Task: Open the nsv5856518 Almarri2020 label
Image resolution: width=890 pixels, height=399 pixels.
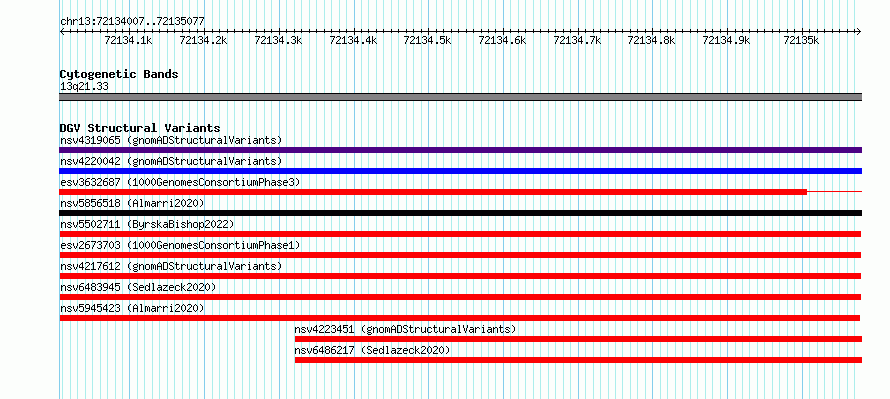Action: (132, 203)
